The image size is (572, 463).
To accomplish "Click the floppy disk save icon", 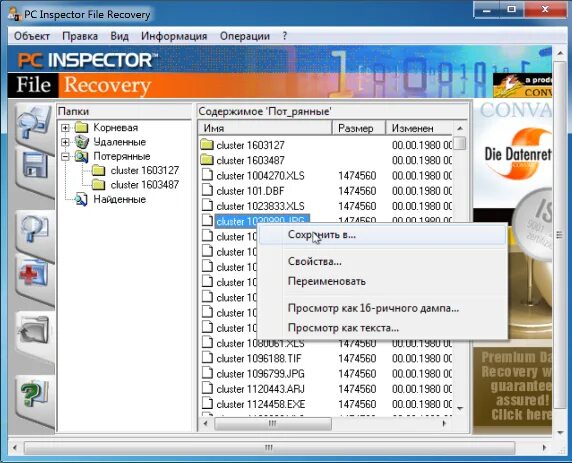I will pos(35,165).
